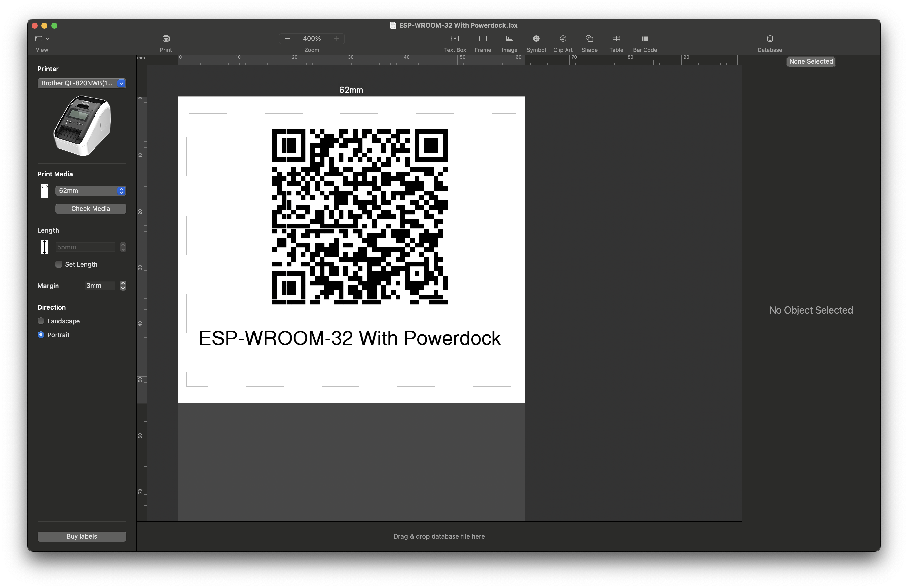Viewport: 908px width, 588px height.
Task: Select Landscape direction
Action: pos(41,321)
